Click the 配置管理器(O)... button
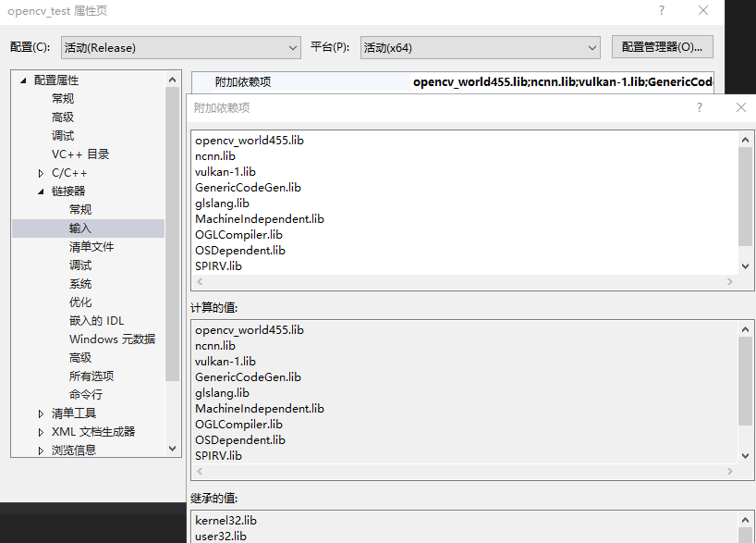Viewport: 756px width, 543px height. [x=662, y=47]
